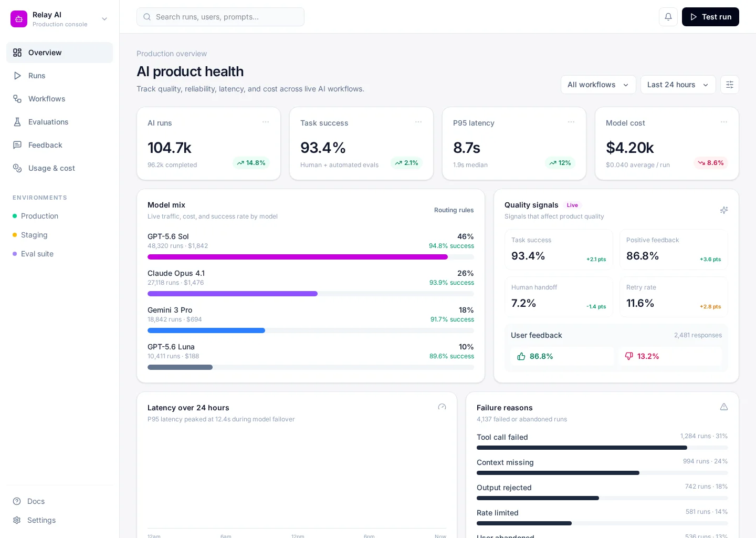Screen dimensions: 756x538
Task: Click the gauge icon in Latency panel
Action: (442, 407)
